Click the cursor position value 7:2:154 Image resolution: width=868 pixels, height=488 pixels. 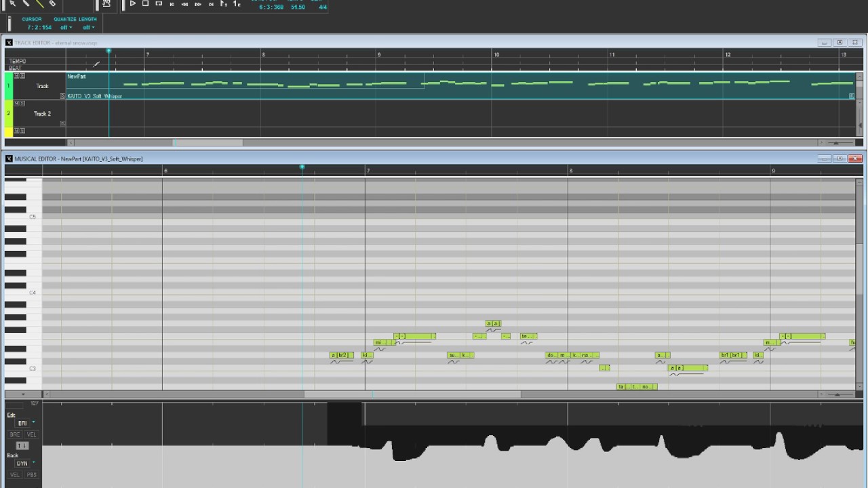pos(39,28)
